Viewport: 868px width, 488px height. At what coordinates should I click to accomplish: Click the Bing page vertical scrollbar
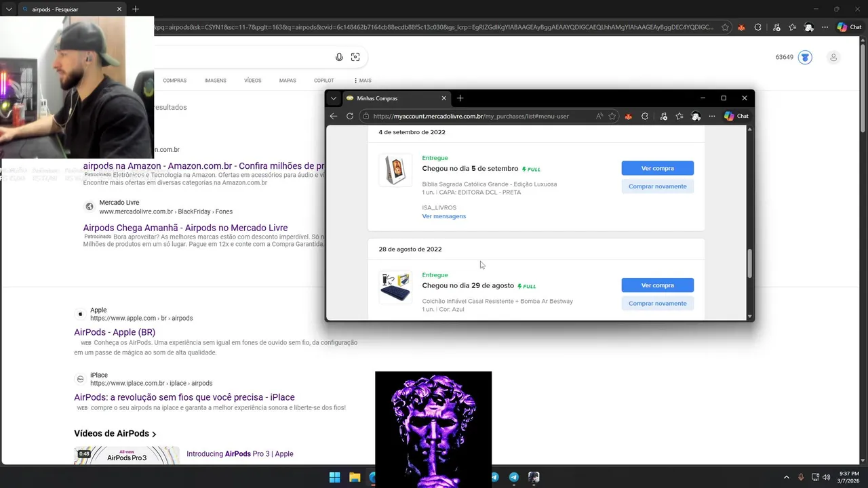(x=863, y=88)
